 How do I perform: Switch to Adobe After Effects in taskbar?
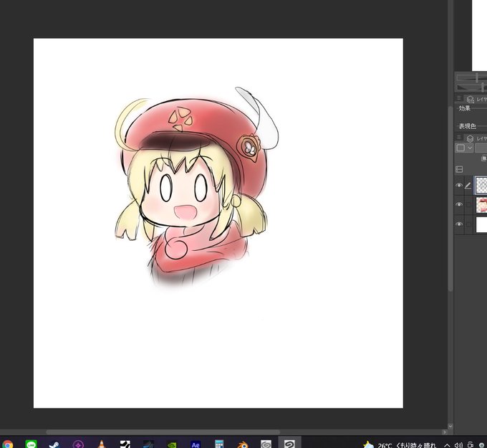tap(196, 445)
